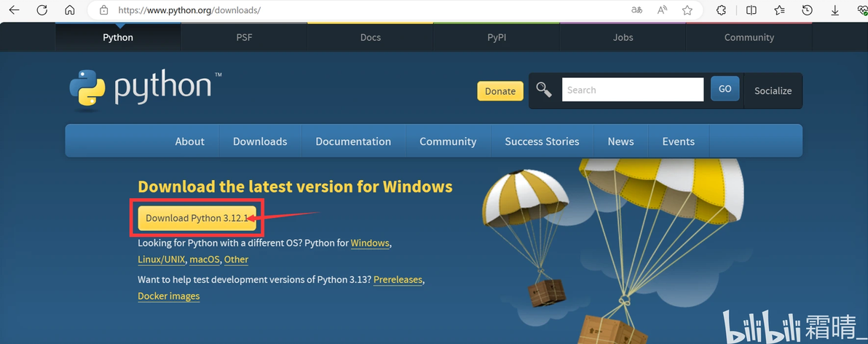
Task: Toggle the split screen browser icon
Action: [751, 10]
